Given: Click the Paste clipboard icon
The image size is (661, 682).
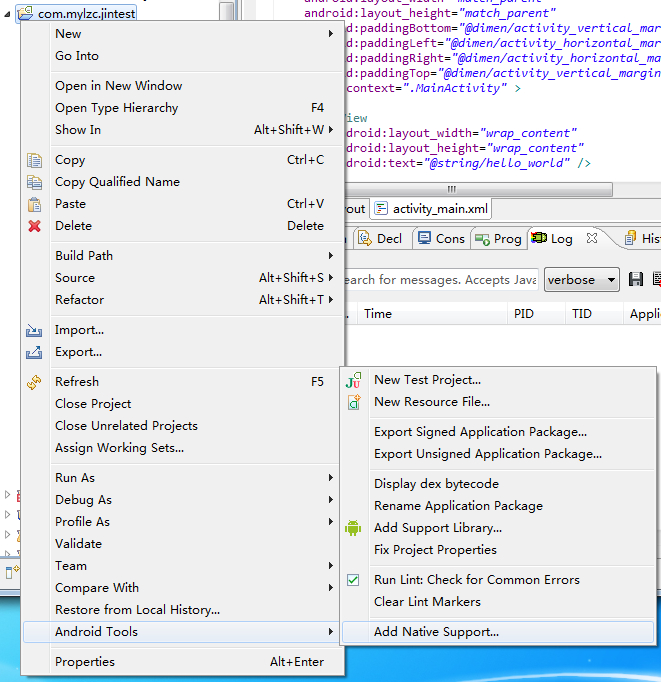Looking at the screenshot, I should [x=34, y=204].
